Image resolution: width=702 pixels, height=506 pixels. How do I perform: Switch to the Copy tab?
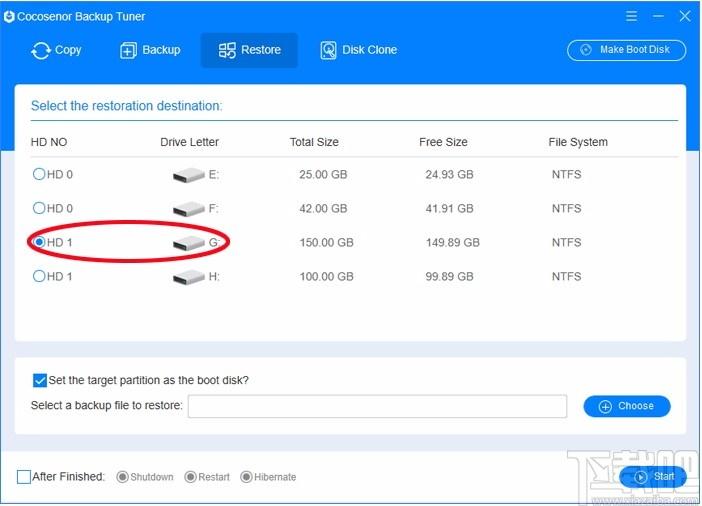click(56, 50)
